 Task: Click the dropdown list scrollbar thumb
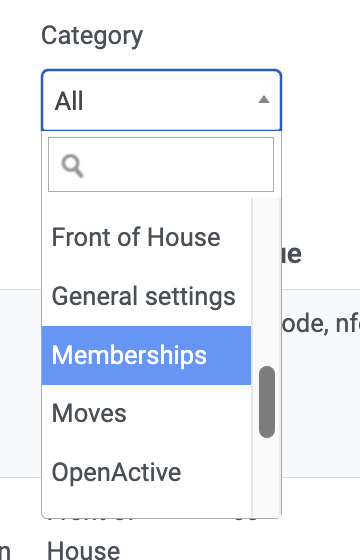(267, 402)
